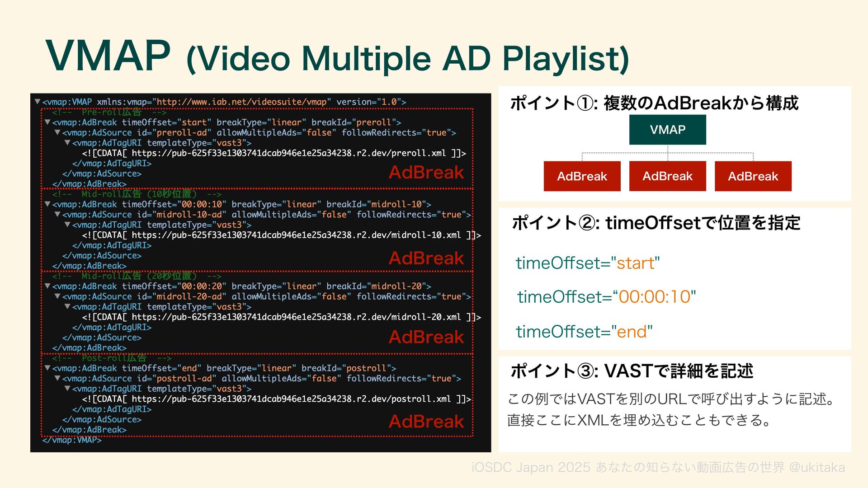Click the middle red AdBreak diagram box

667,176
